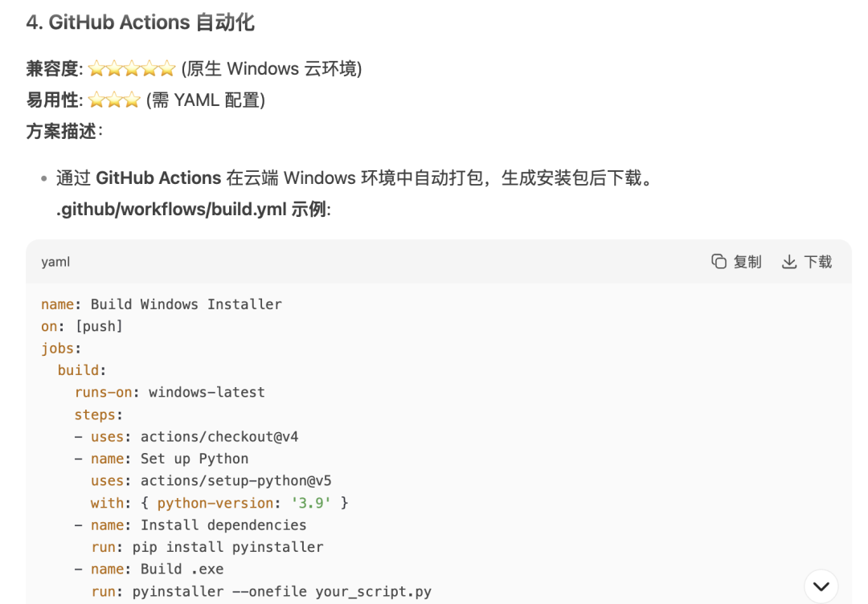Click the yaml language label
The image size is (868, 604).
coord(55,262)
